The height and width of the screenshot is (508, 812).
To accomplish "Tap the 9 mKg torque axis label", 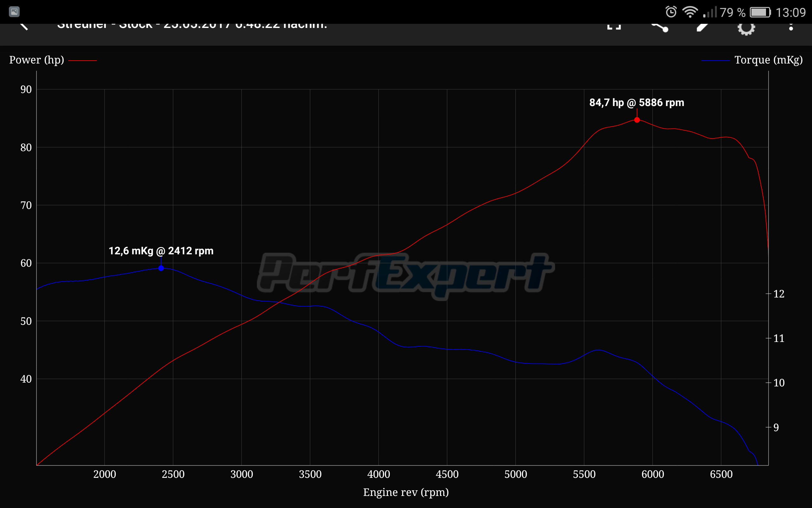I will pos(776,427).
